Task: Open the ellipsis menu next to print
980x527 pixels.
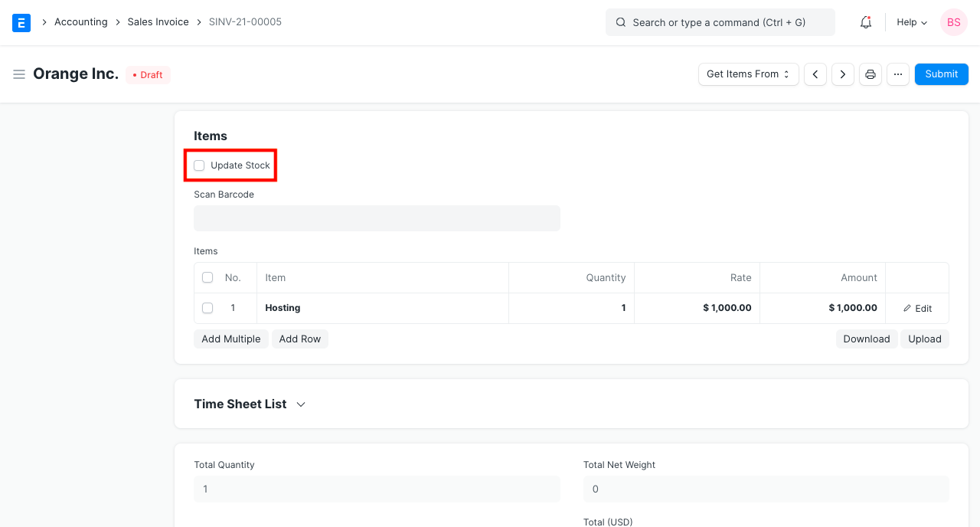Action: pos(897,74)
